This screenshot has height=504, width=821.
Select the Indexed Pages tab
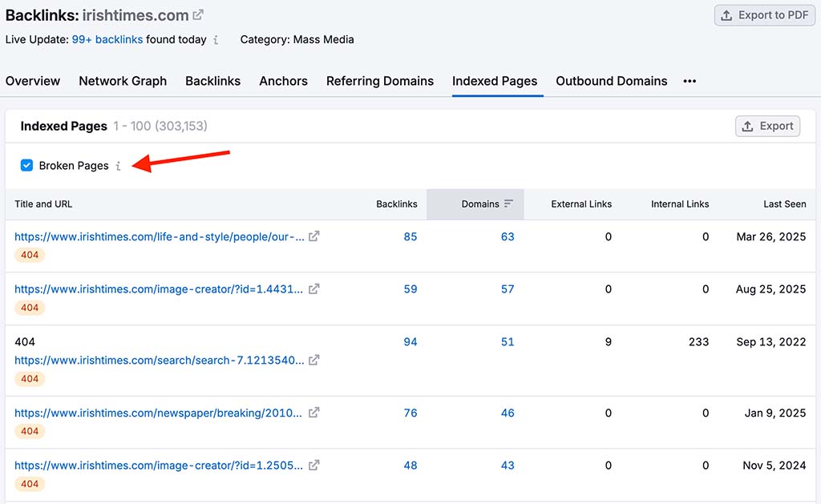[495, 81]
